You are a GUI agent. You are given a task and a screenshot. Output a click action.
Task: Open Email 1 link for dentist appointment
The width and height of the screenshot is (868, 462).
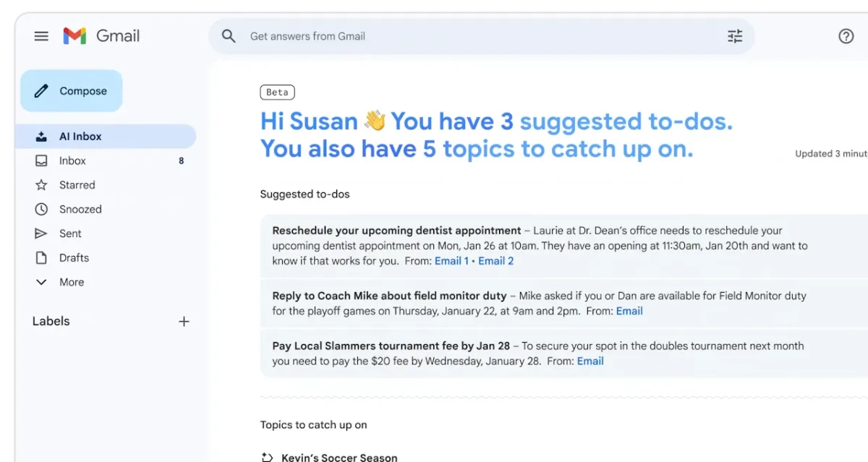(451, 261)
